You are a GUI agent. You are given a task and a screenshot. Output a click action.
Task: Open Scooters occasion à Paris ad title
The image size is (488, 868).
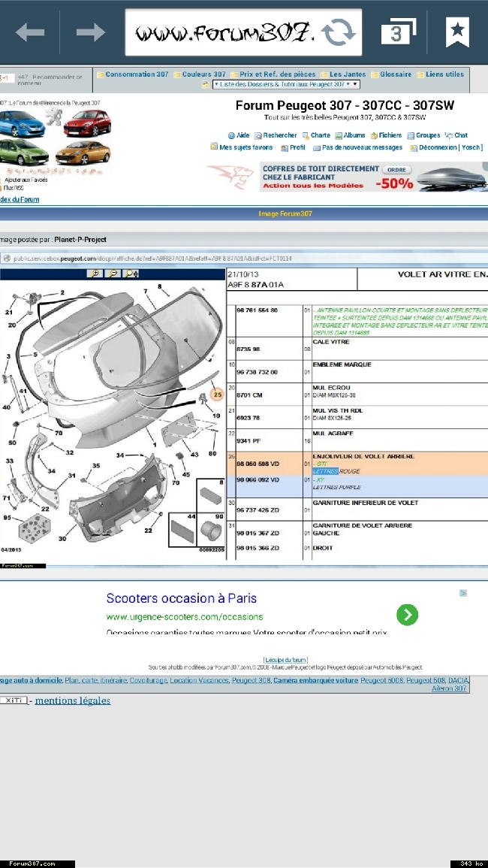(182, 598)
